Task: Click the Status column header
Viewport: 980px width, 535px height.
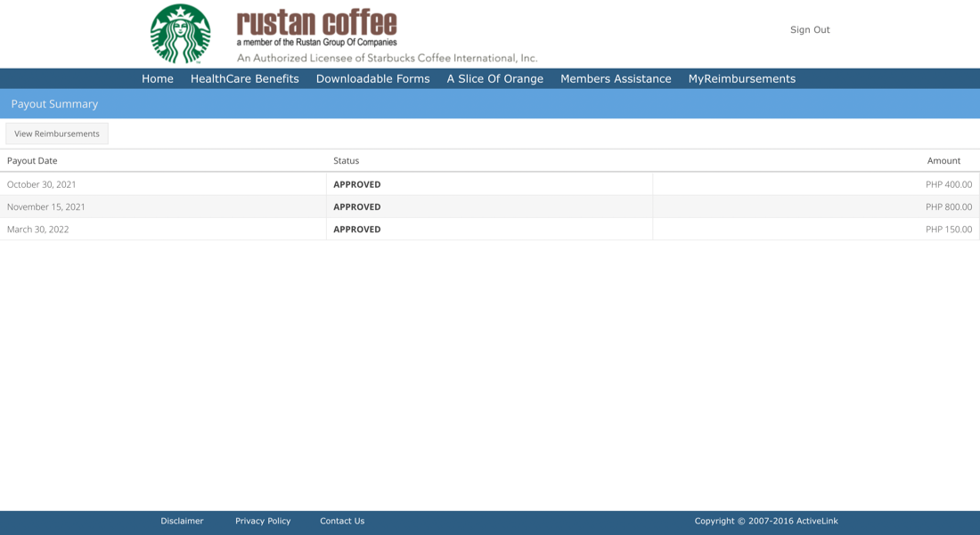Action: click(x=346, y=161)
